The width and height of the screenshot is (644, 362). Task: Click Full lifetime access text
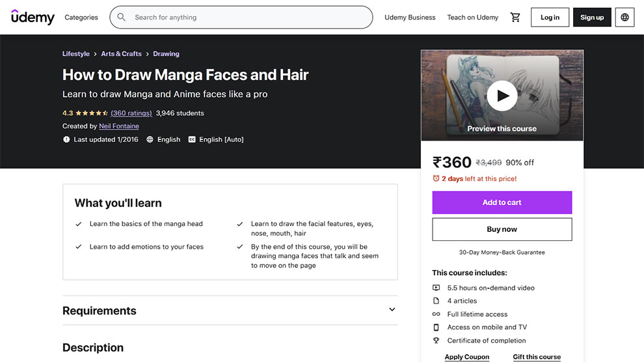pos(477,314)
